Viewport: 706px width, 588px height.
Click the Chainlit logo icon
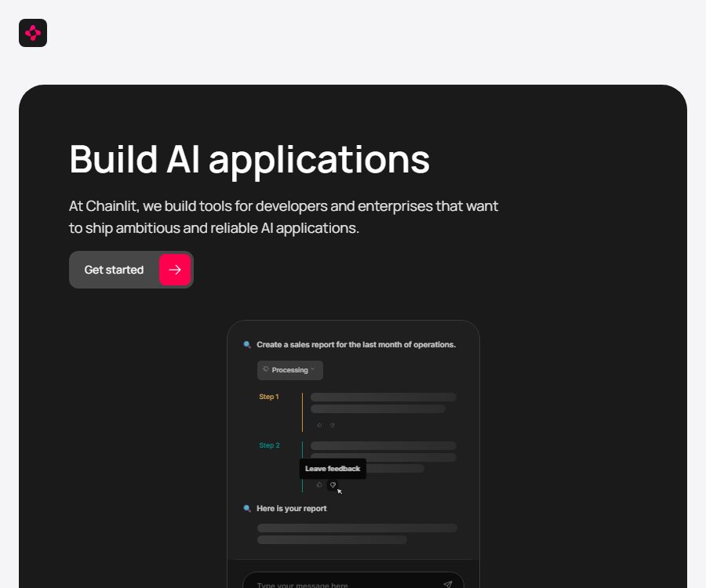pos(33,33)
